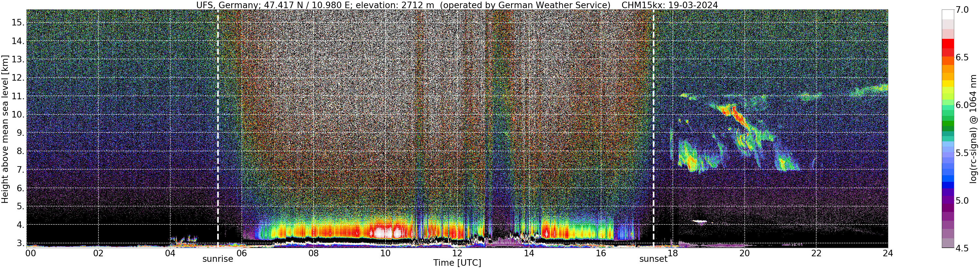980x269 pixels.
Task: Click the 9. height tick label
Action: click(x=21, y=133)
